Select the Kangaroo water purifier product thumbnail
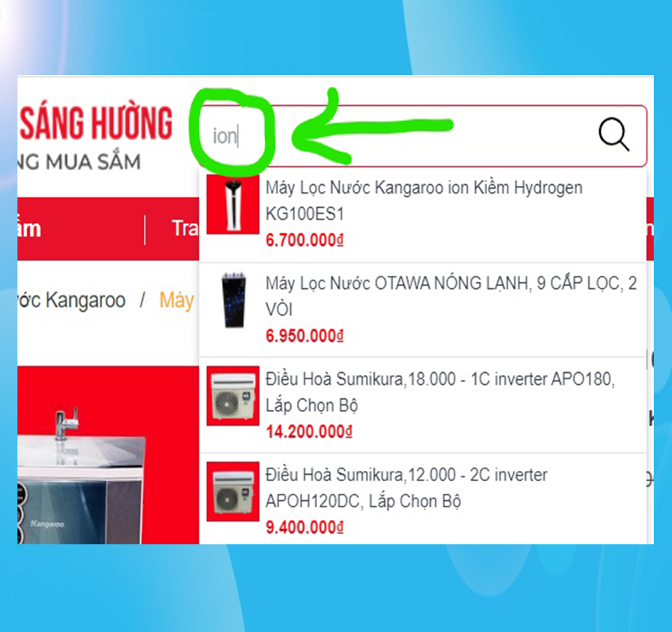 pyautogui.click(x=232, y=204)
